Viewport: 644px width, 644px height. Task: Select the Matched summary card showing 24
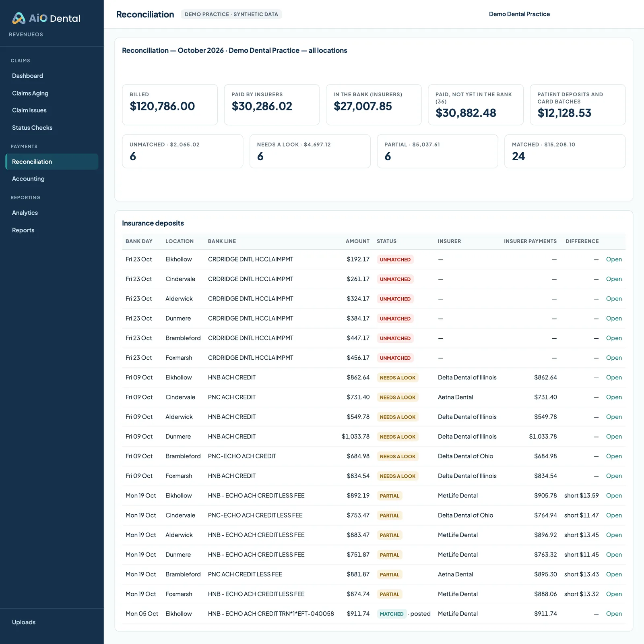pyautogui.click(x=565, y=151)
